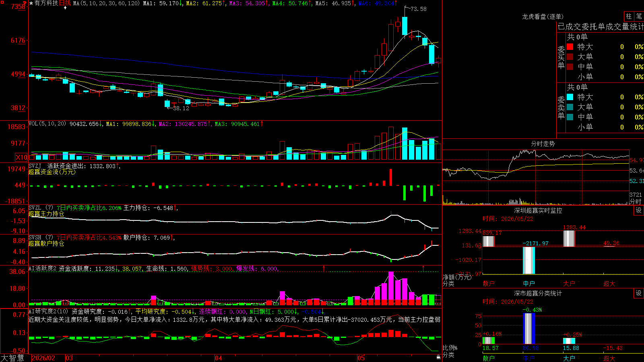This screenshot has width=644, height=362.
Task: Click the small red square icon at top-left corner
Action: tap(2, 2)
